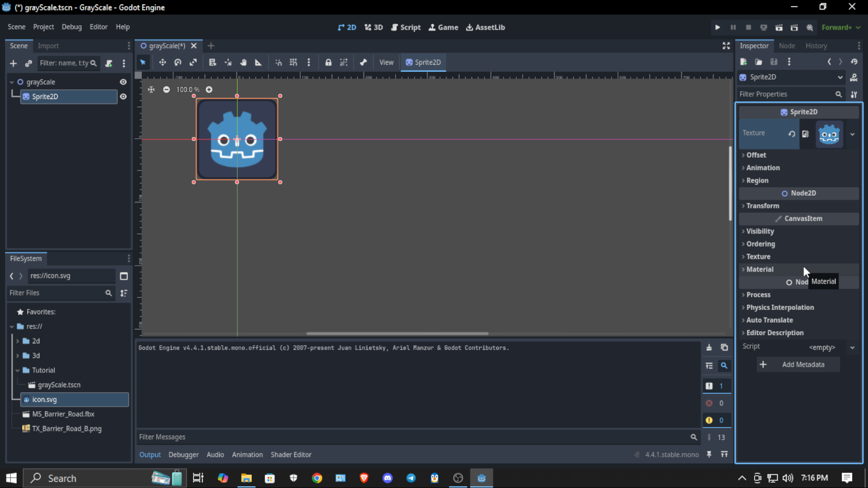The height and width of the screenshot is (488, 868).
Task: Activate the Pan mode hand tool
Action: point(243,62)
